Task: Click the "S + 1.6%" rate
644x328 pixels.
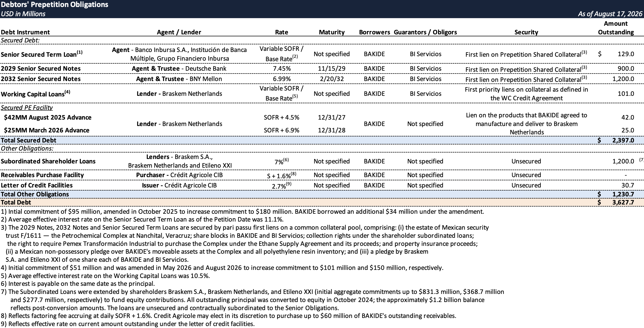Action: coord(282,175)
